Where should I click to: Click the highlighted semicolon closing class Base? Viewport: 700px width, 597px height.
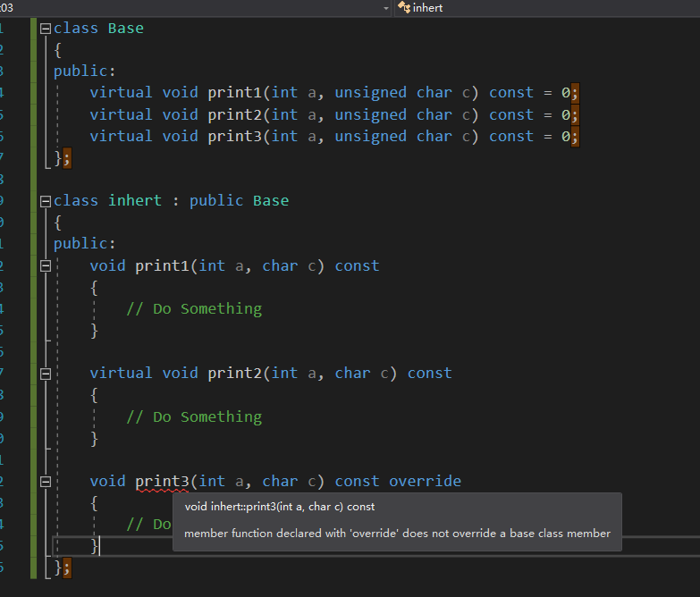click(x=66, y=158)
